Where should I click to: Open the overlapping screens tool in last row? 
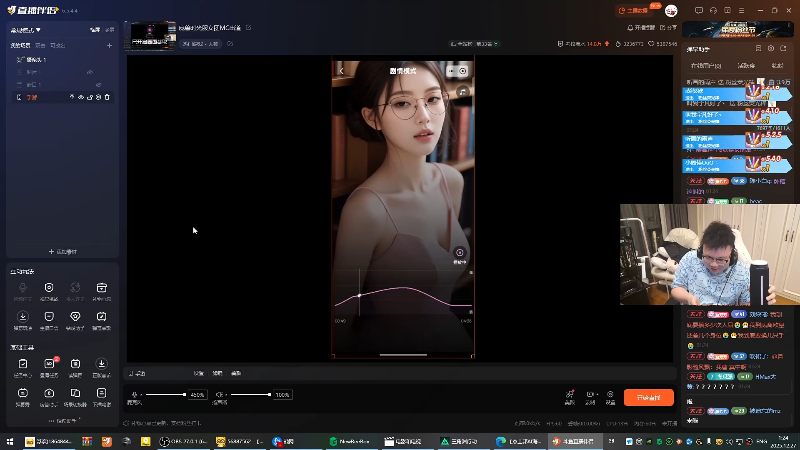[x=75, y=393]
